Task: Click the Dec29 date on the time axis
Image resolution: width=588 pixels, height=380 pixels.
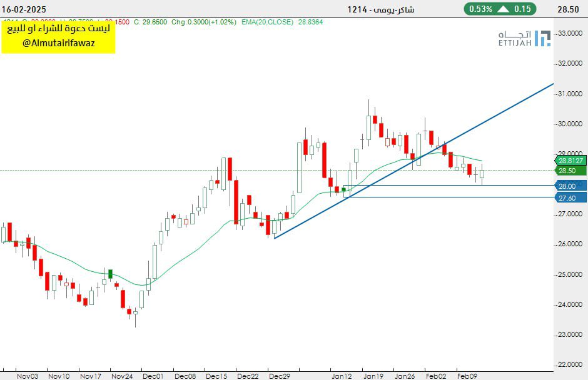Action: click(x=280, y=376)
